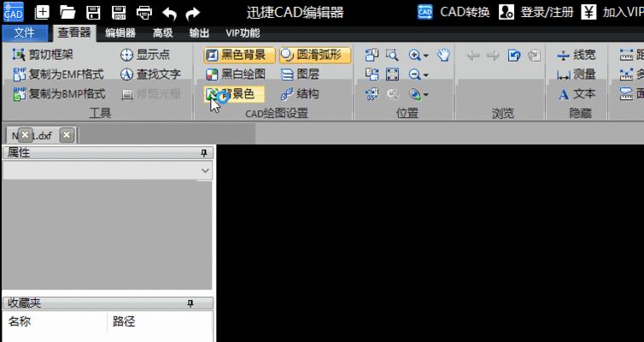The width and height of the screenshot is (644, 342).
Task: Toggle 黑色背景 black background off
Action: click(239, 55)
